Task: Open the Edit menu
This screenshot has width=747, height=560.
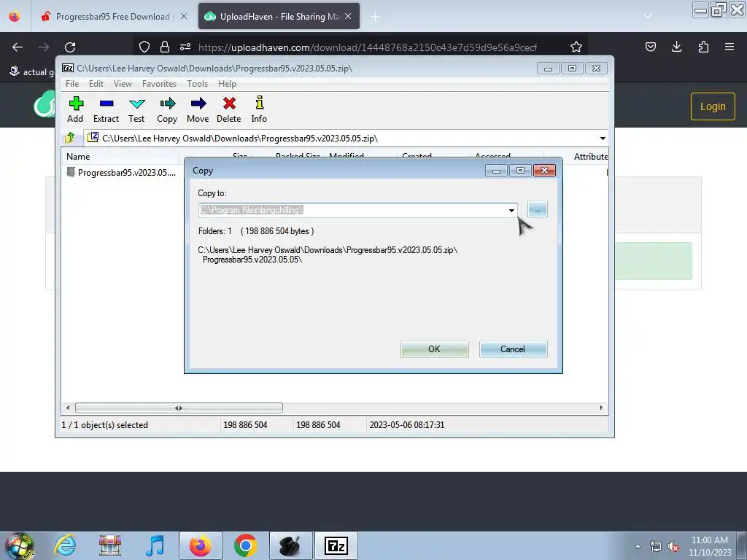Action: tap(96, 83)
